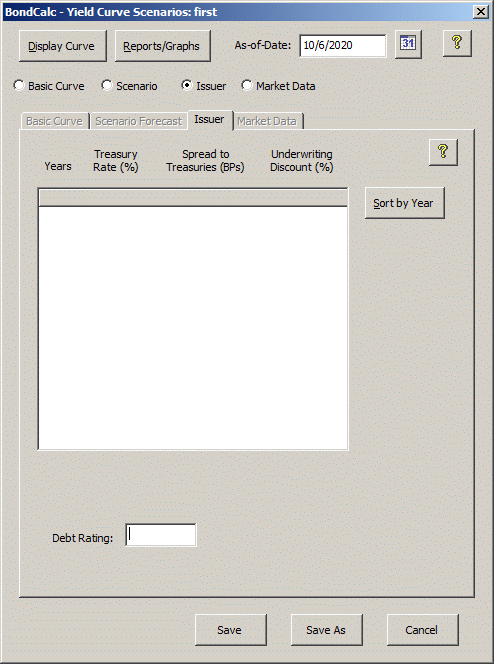Click the help question mark beside calendar
Image resolution: width=494 pixels, height=664 pixels.
click(457, 43)
